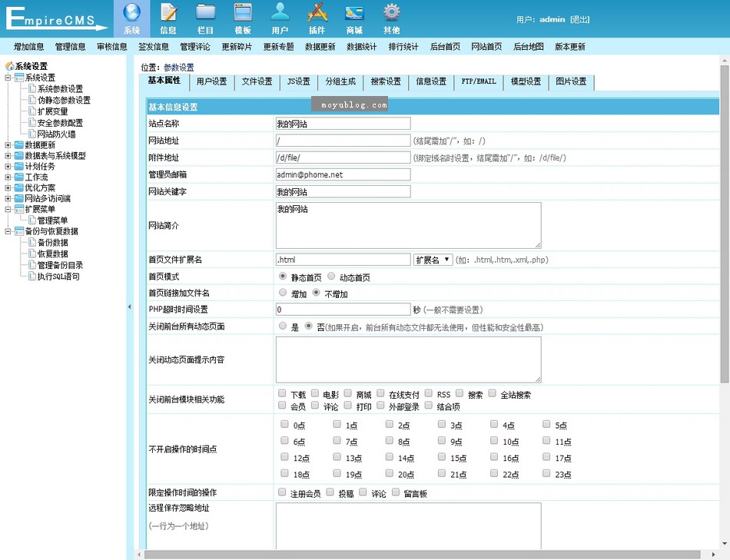Screen dimensions: 730x560
Task: Expand the 数据更新 tree node
Action: 8,144
